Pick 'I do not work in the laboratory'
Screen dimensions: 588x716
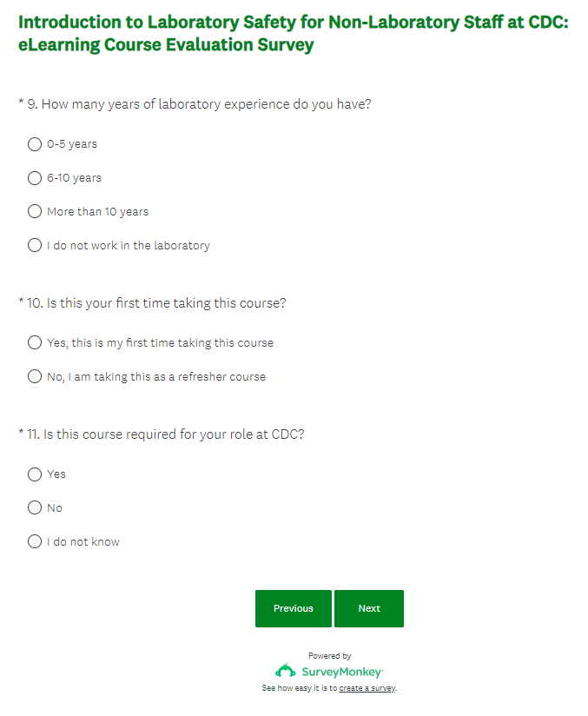pyautogui.click(x=35, y=246)
